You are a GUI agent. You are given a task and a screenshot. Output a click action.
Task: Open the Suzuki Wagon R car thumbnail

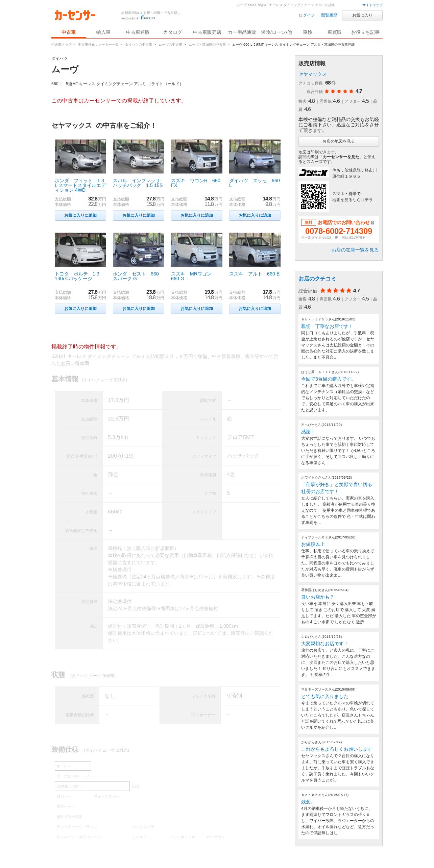click(x=197, y=156)
